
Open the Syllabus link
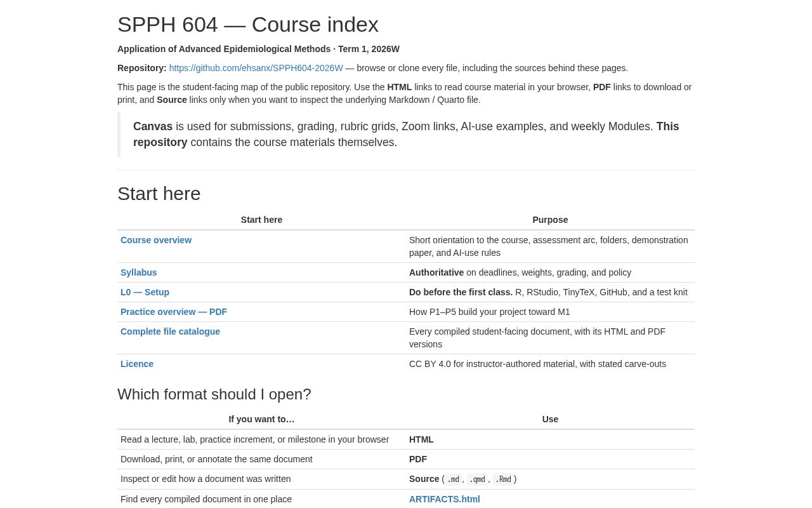138,272
